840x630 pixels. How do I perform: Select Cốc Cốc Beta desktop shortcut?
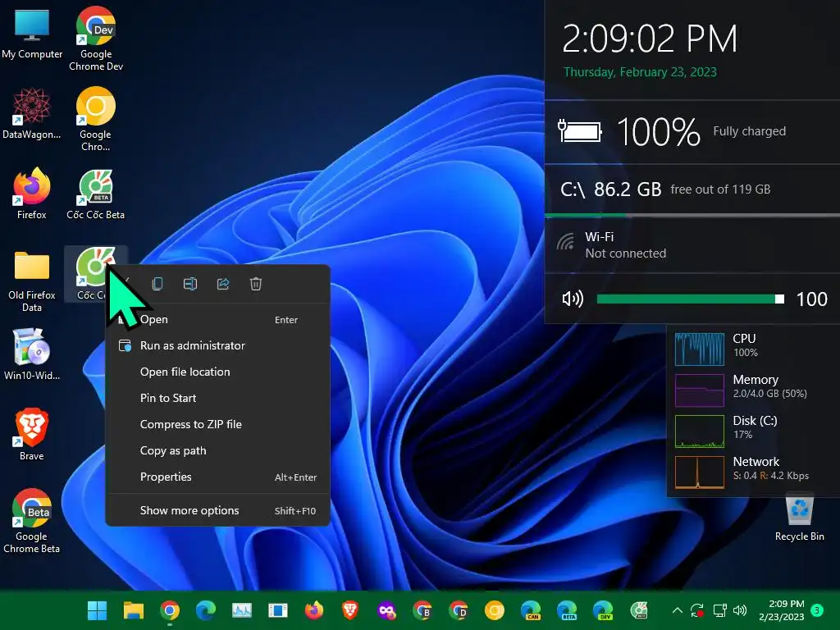(x=96, y=194)
